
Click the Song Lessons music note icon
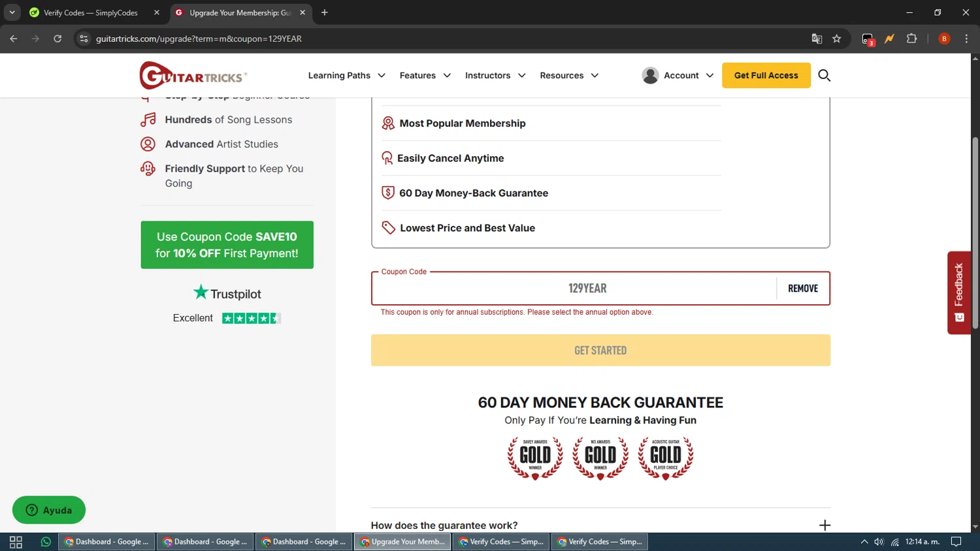coord(148,119)
